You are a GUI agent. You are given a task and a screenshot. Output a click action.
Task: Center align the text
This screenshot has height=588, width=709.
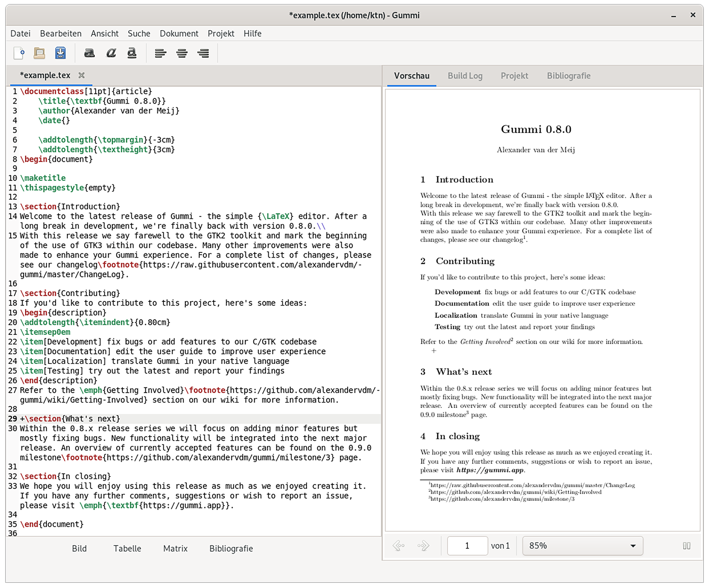182,53
